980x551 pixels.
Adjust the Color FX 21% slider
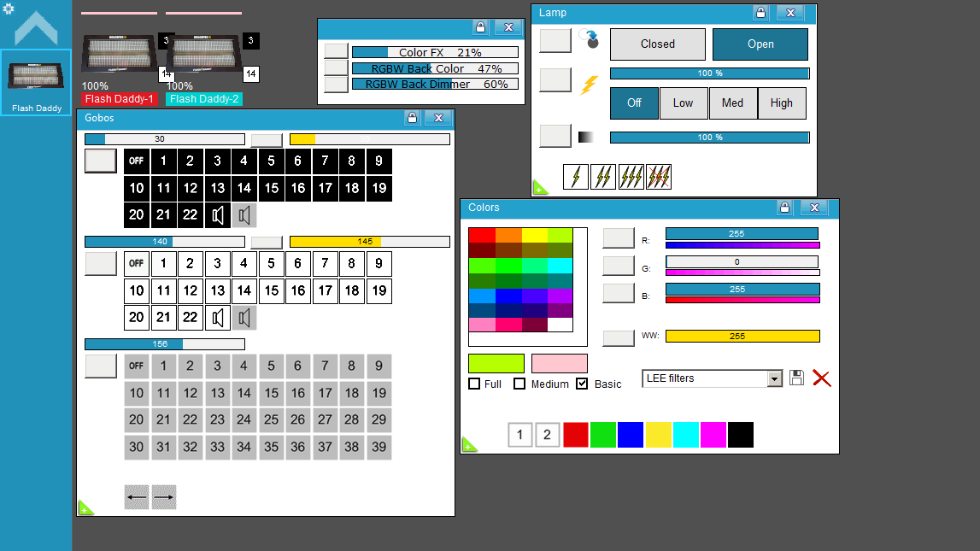pyautogui.click(x=435, y=52)
